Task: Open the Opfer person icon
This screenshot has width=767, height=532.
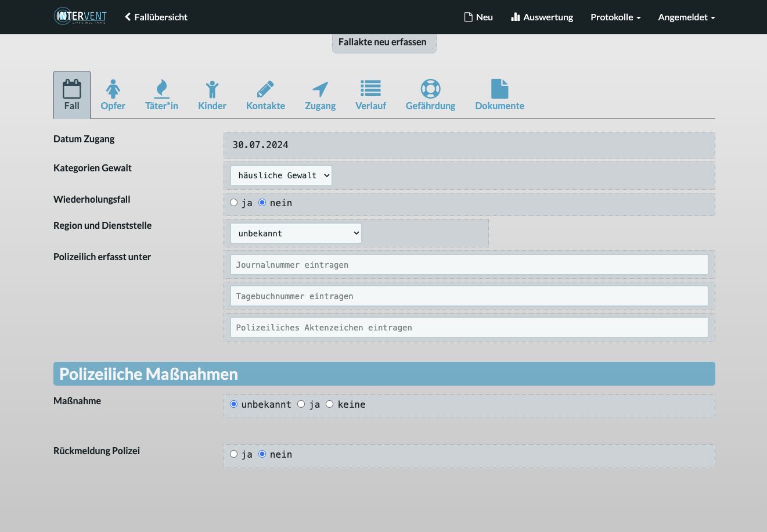Action: 113,89
